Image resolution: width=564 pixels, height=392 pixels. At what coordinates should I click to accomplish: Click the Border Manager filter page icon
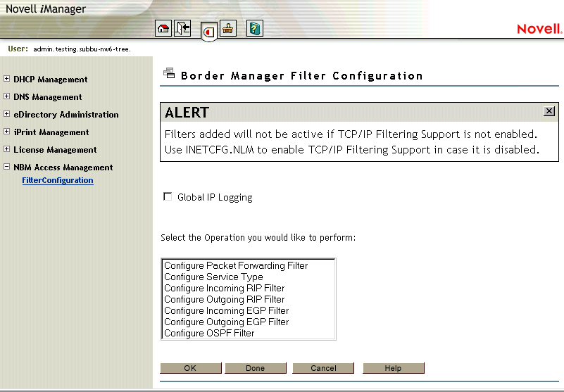(x=169, y=73)
